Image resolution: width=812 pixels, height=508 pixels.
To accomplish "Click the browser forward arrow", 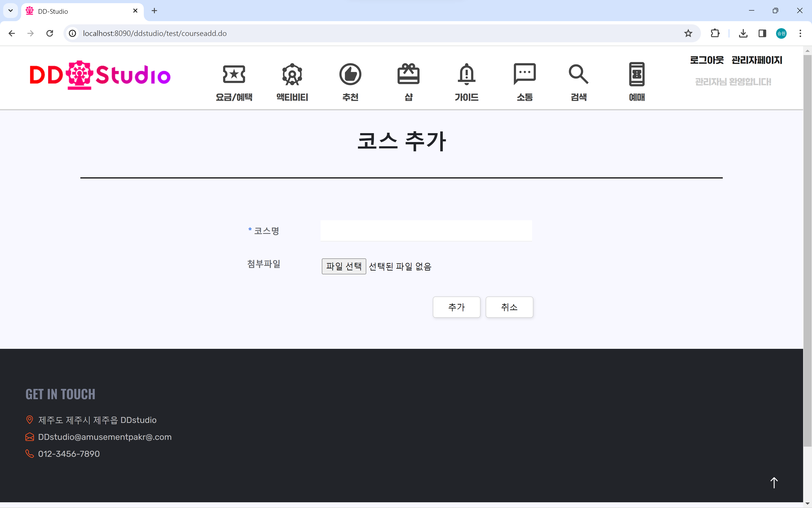I will [30, 33].
